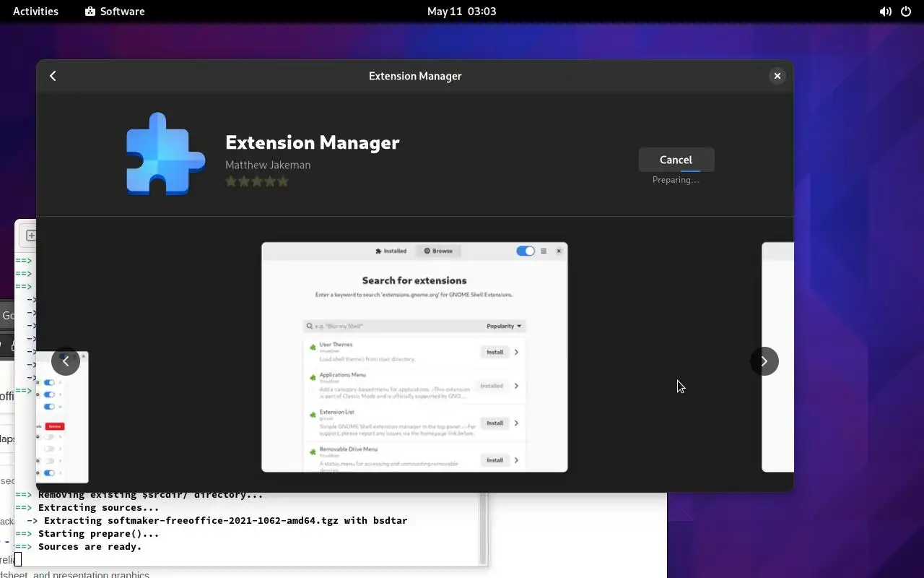Click the volume icon in top bar
Image resolution: width=924 pixels, height=578 pixels.
pyautogui.click(x=885, y=12)
